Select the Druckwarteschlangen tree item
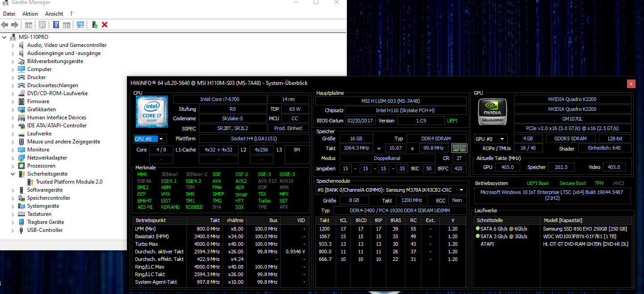The width and height of the screenshot is (644, 294). pyautogui.click(x=53, y=85)
